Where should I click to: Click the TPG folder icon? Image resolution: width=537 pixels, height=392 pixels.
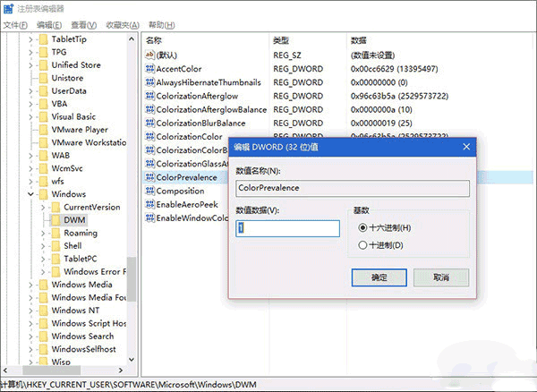click(44, 52)
